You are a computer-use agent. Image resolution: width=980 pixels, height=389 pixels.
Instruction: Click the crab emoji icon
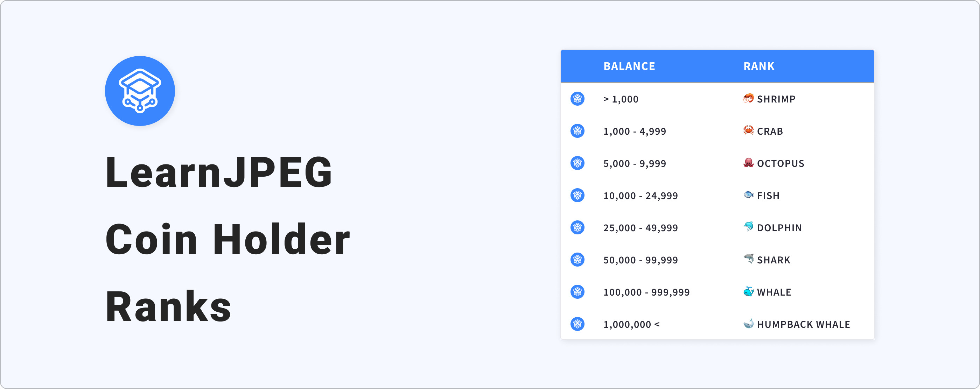click(x=748, y=131)
